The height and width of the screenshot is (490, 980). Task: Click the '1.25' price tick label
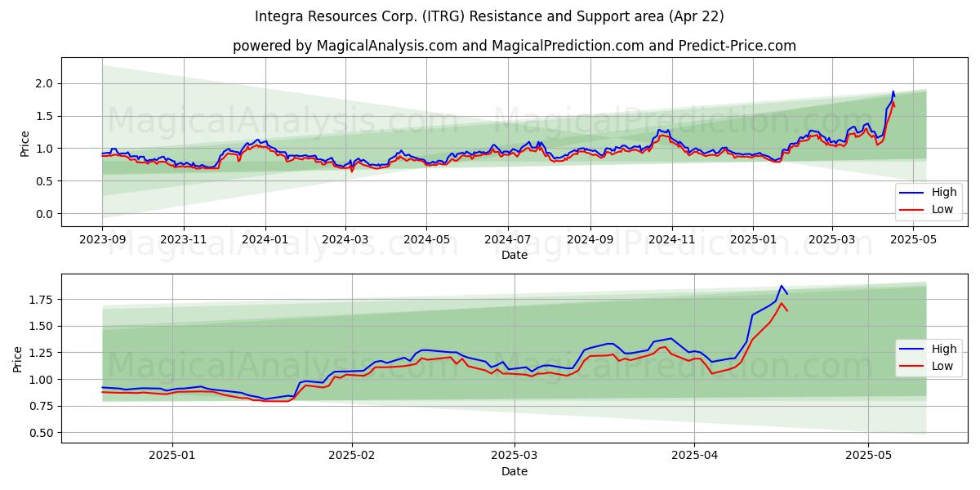pos(42,353)
